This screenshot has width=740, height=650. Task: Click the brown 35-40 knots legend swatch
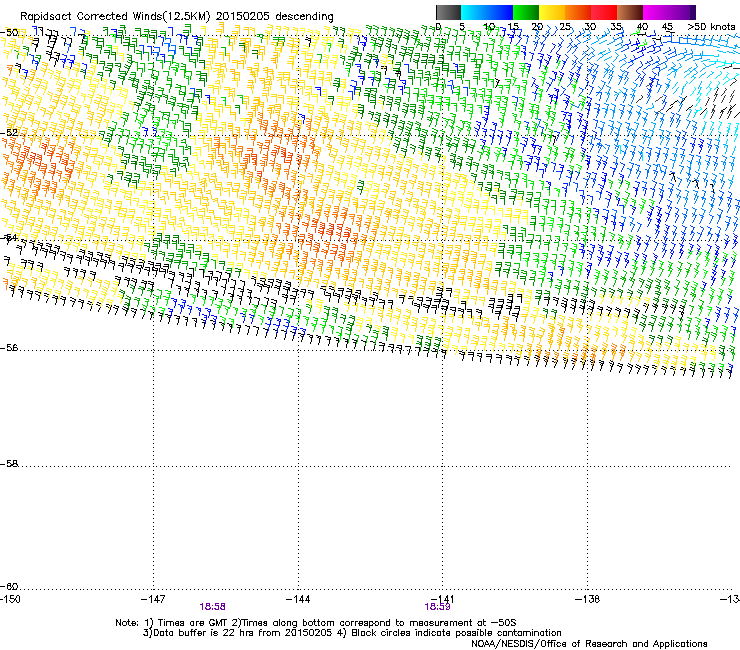(x=630, y=12)
